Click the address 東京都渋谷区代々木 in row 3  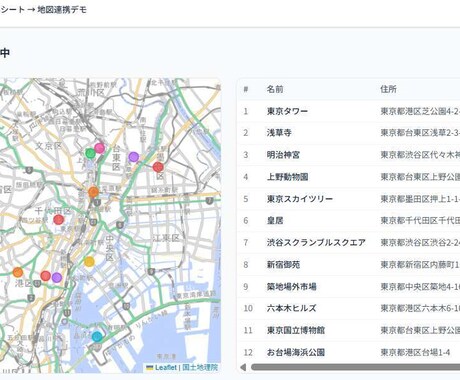tap(420, 155)
